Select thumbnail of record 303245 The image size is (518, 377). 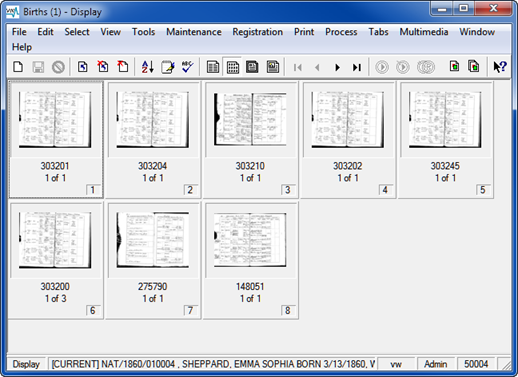(x=445, y=120)
